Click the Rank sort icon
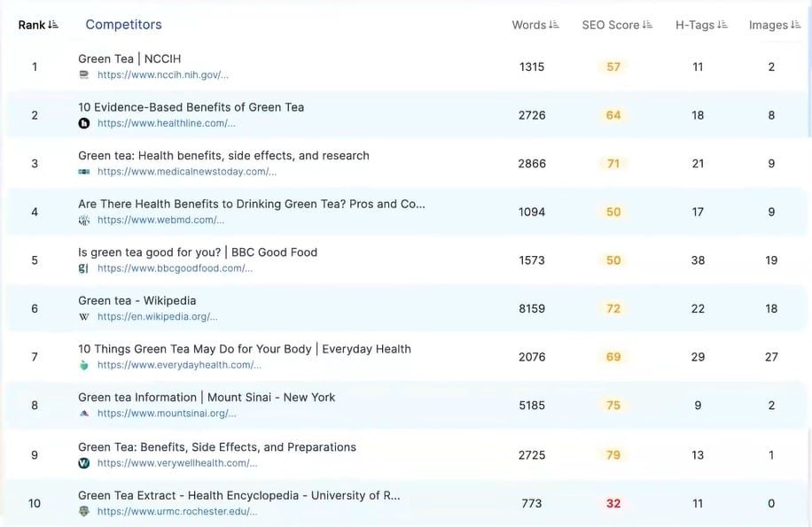The image size is (812, 527). click(x=53, y=25)
